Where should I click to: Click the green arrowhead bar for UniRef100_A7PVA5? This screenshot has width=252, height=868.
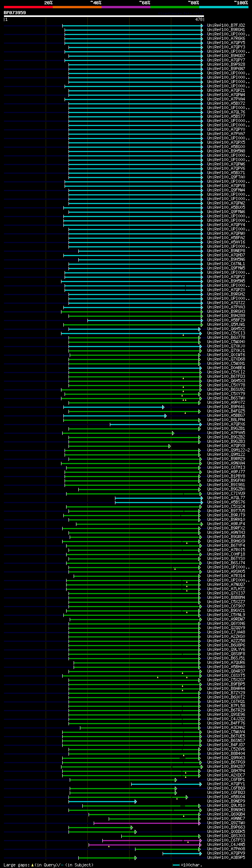118,433
